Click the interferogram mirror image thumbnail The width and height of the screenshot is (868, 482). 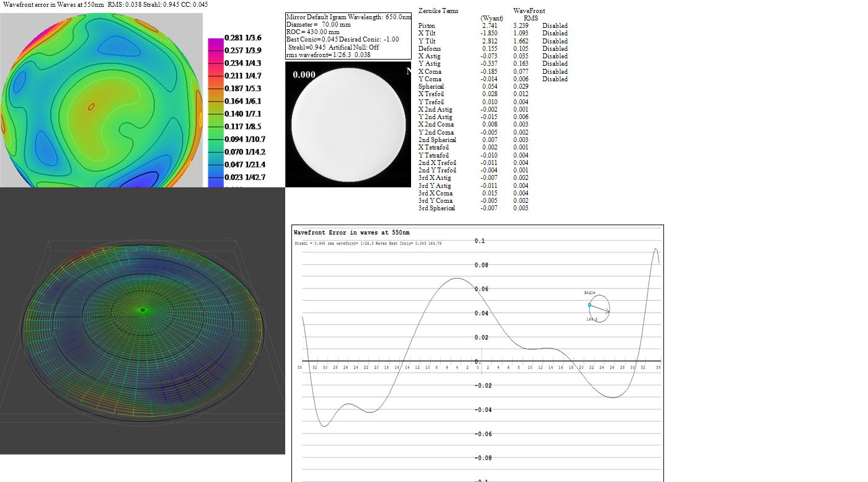(x=348, y=124)
